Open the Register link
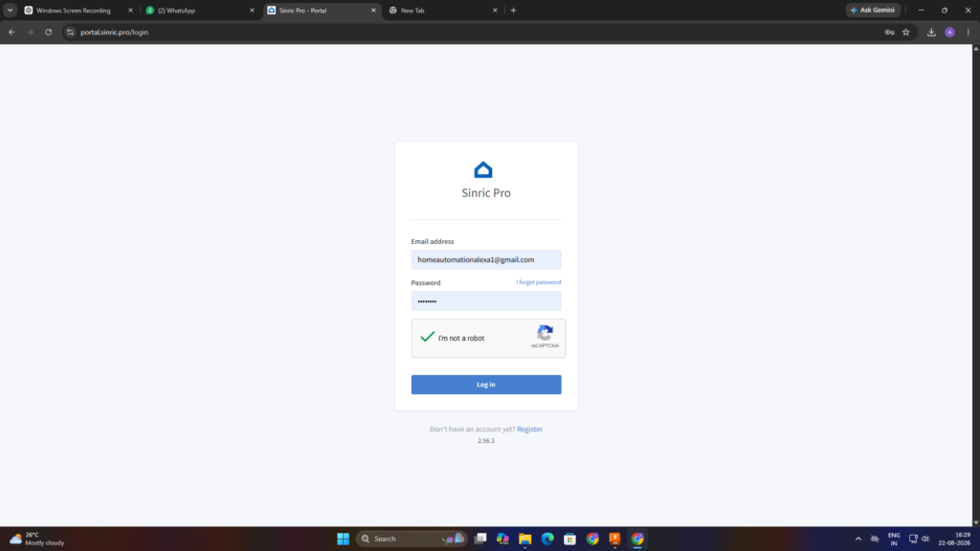Screen dimensions: 980x551 [x=529, y=430]
